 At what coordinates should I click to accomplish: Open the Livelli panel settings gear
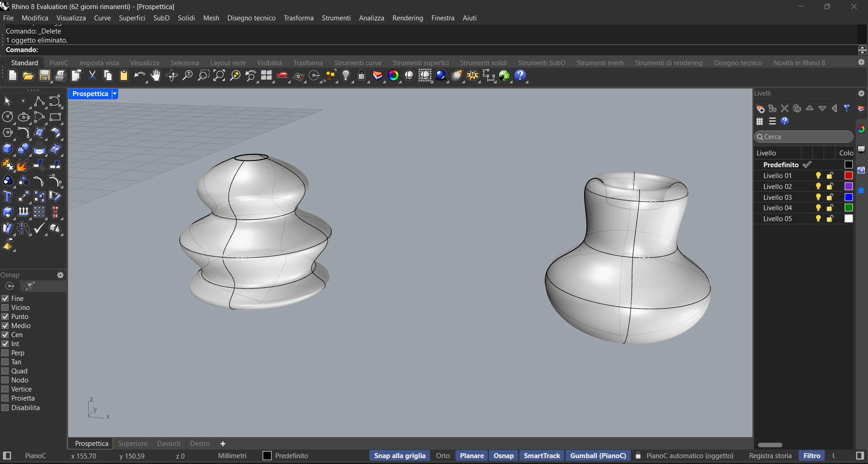click(x=861, y=93)
